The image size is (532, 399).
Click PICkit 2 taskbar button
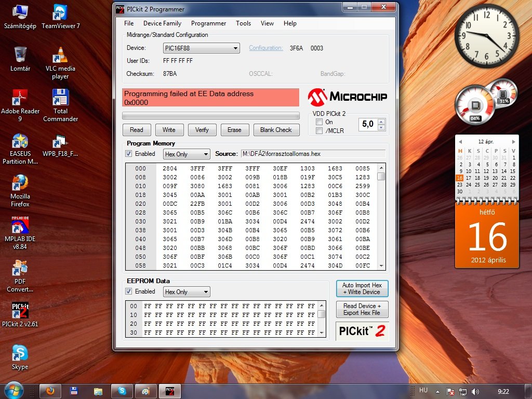point(170,391)
